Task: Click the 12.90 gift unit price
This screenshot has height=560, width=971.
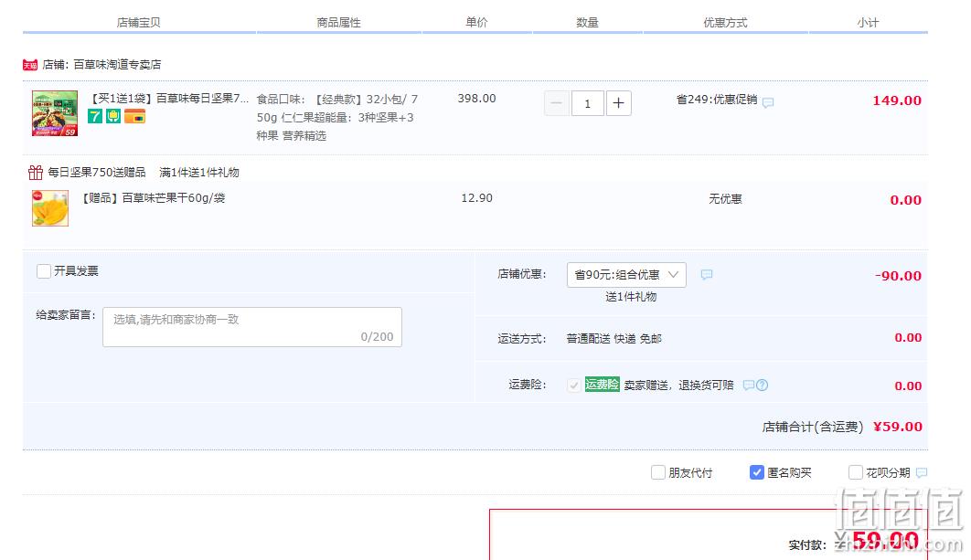Action: (x=477, y=198)
